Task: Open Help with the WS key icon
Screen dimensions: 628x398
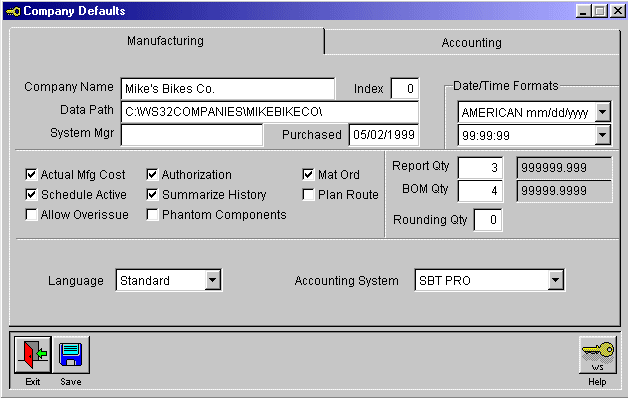Action: tap(598, 354)
